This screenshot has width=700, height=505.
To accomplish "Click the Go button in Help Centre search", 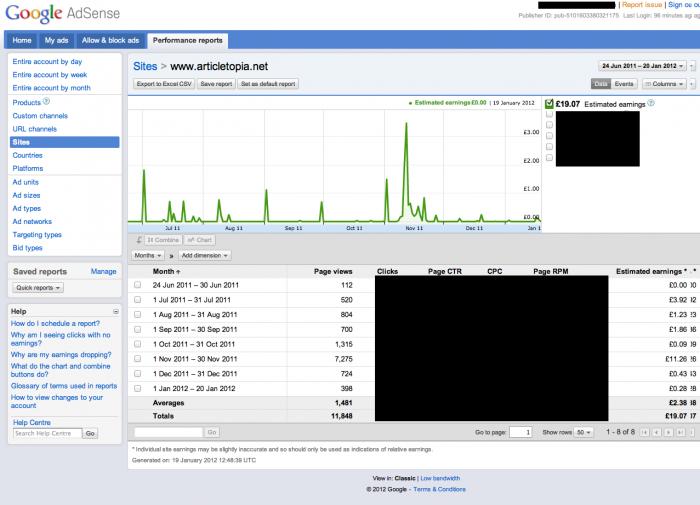I will click(x=90, y=433).
